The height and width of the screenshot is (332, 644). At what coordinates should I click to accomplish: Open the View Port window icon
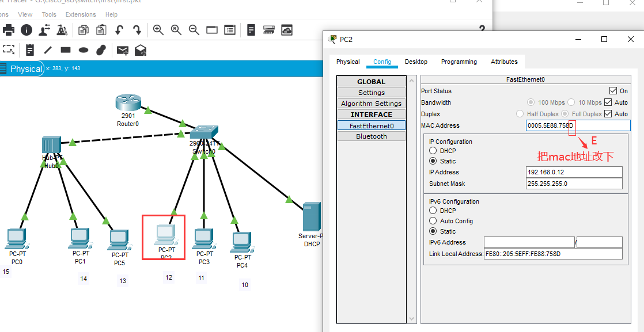212,29
